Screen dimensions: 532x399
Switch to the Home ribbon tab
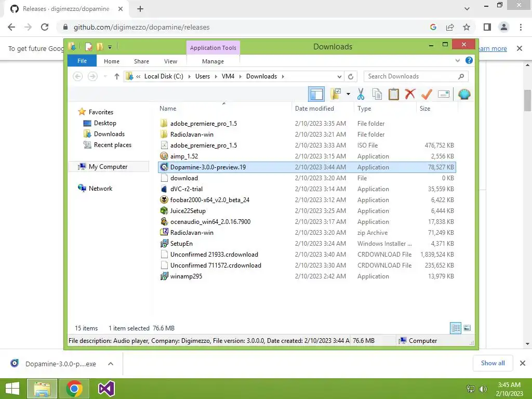tap(112, 61)
